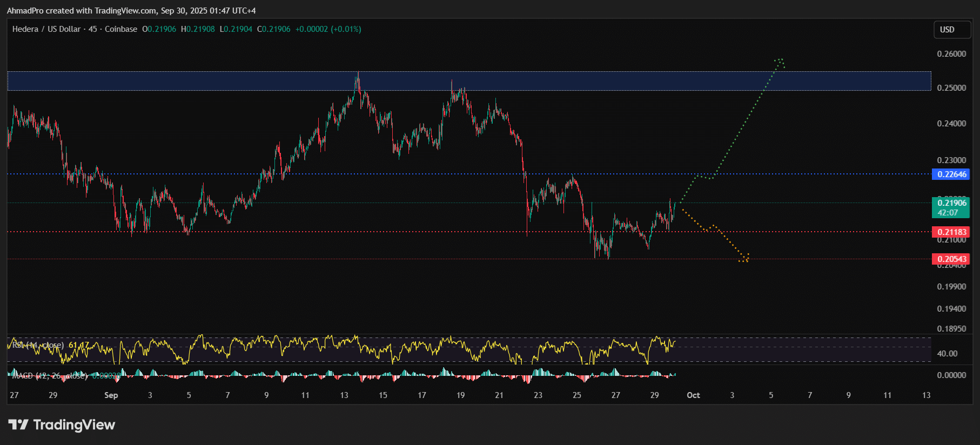Select the blue 0.22646 price label
This screenshot has width=980, height=445.
951,174
